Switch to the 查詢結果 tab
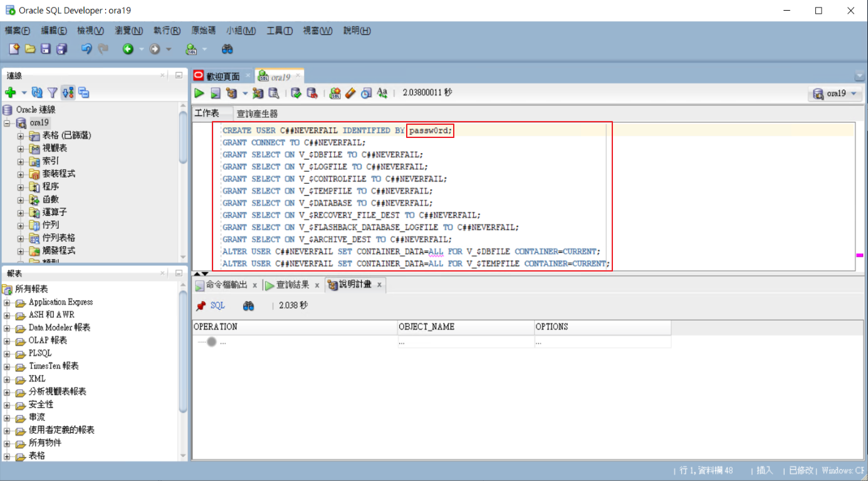Image resolution: width=868 pixels, height=481 pixels. [x=293, y=285]
